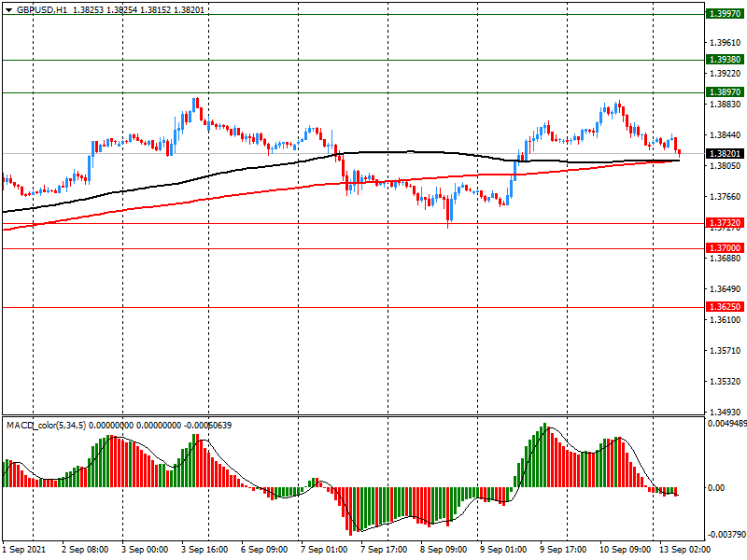Open the chart menu triangle beside GBPUSD,H1
The width and height of the screenshot is (747, 560).
pyautogui.click(x=9, y=9)
